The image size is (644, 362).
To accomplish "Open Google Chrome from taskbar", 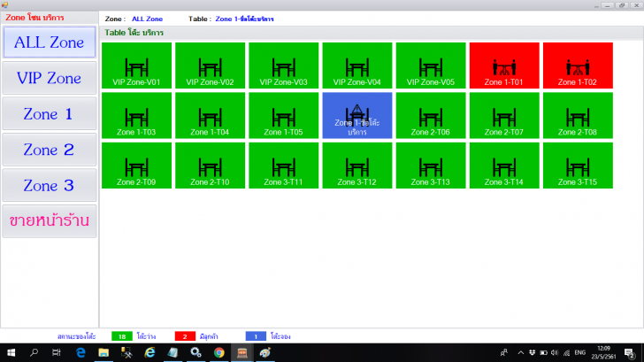I will 218,352.
